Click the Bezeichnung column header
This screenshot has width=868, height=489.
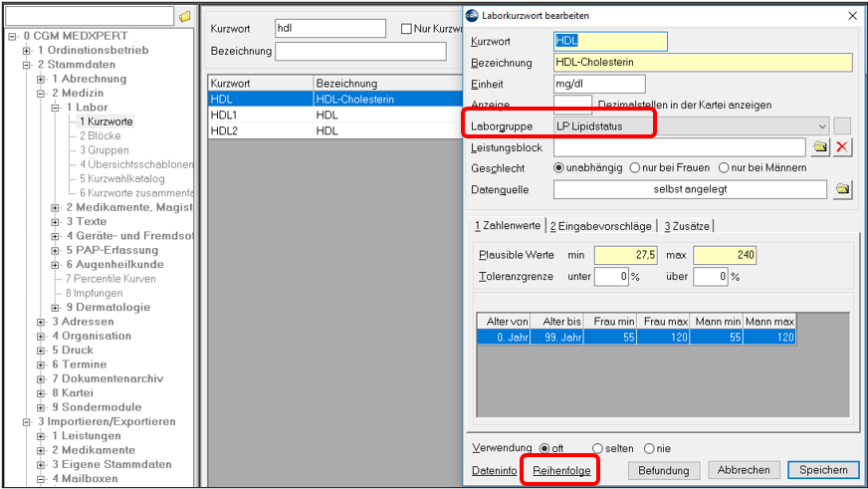coord(388,83)
